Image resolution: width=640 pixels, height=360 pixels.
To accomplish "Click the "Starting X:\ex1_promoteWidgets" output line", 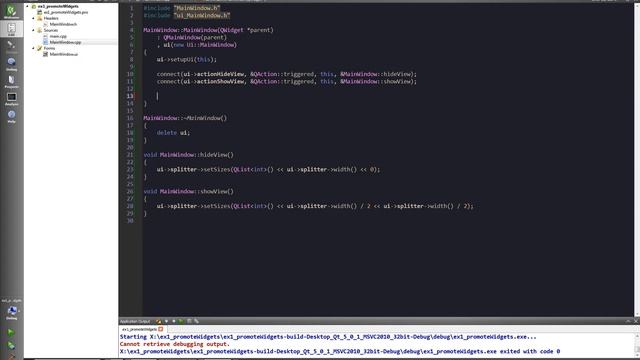I will pos(328,337).
